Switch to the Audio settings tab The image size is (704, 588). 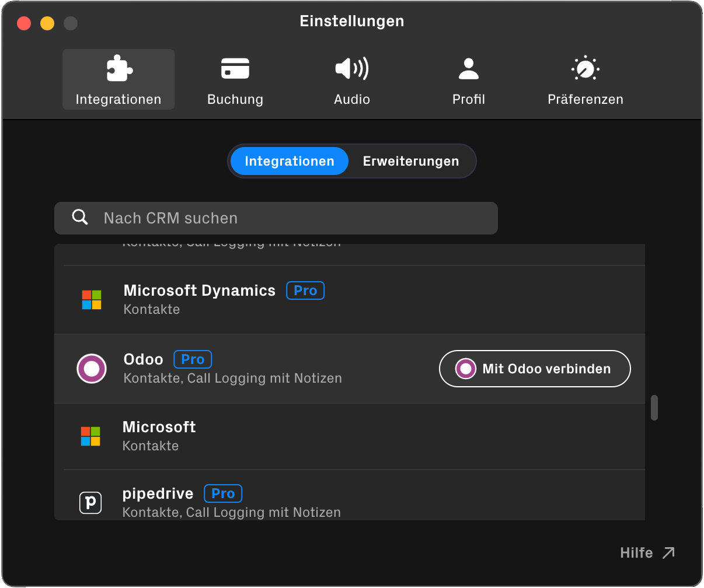(x=352, y=79)
